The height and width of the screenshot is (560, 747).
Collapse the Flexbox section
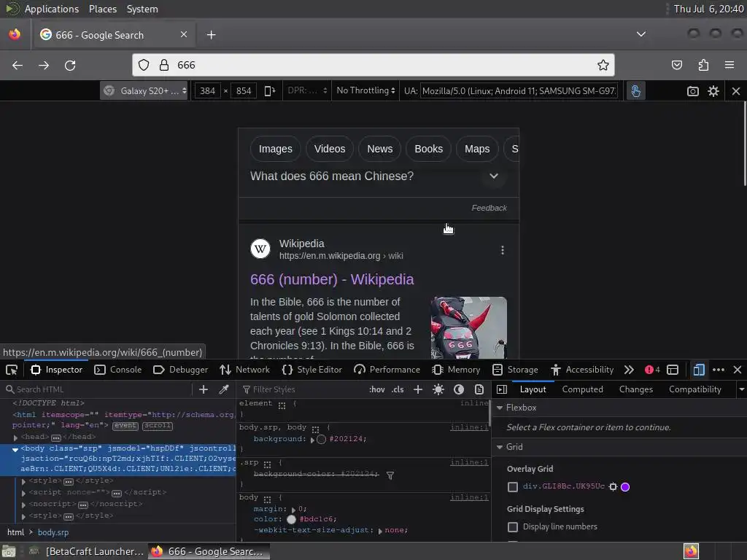pos(500,408)
